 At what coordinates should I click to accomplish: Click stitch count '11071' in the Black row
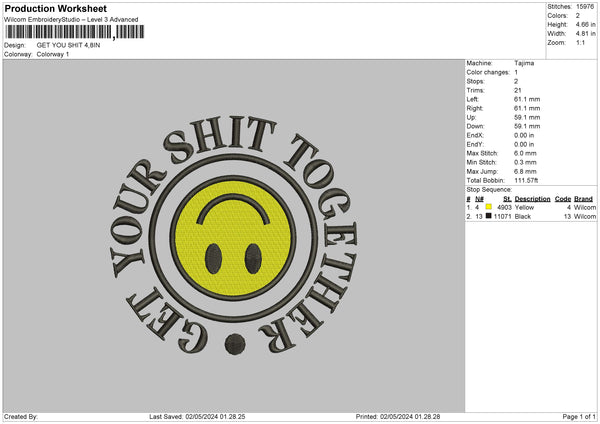tap(503, 217)
